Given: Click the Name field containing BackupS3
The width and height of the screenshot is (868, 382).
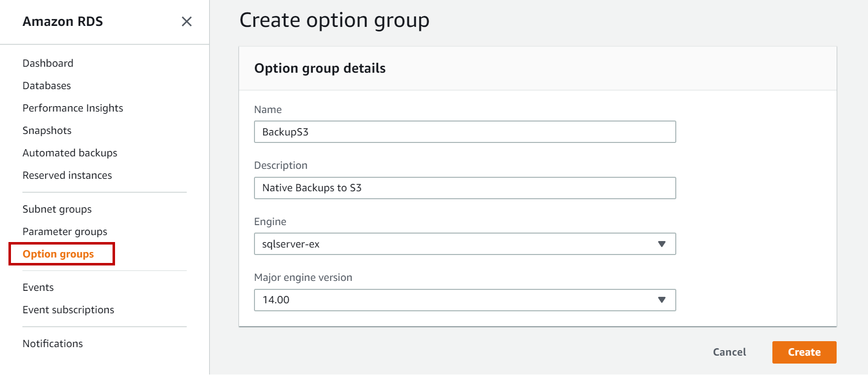Looking at the screenshot, I should 464,132.
